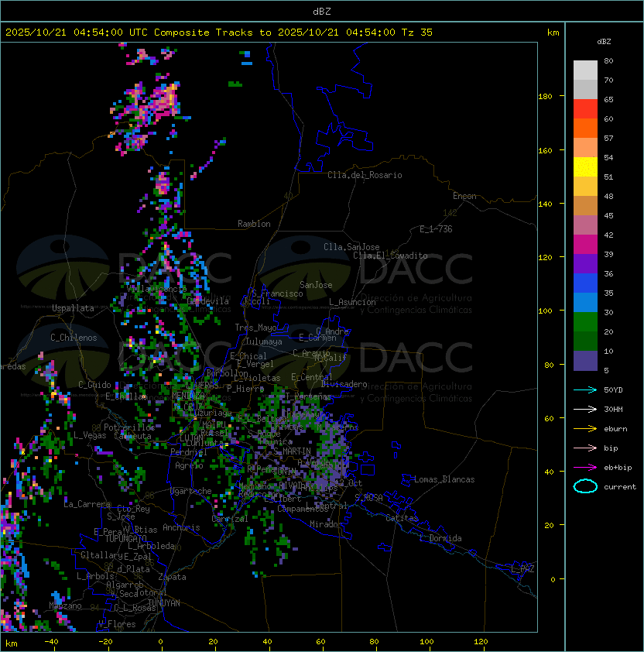
Task: Click the 'Agrelo' map label
Action: point(189,465)
